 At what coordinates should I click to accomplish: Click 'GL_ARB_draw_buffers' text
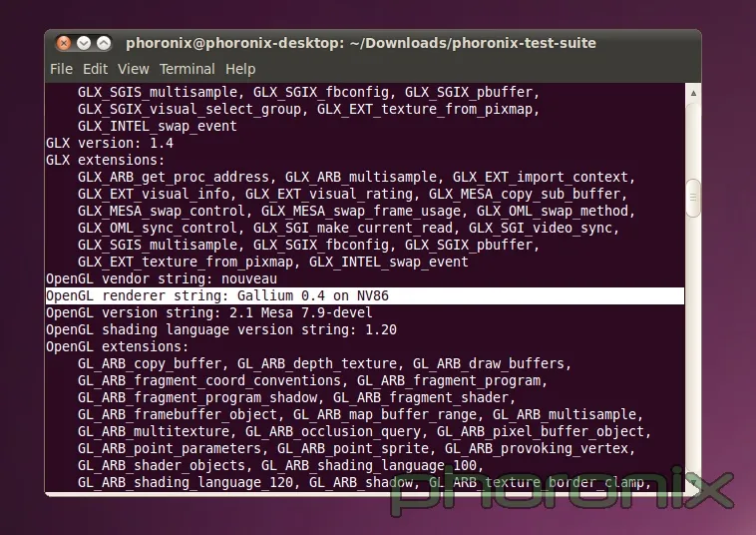tap(488, 363)
